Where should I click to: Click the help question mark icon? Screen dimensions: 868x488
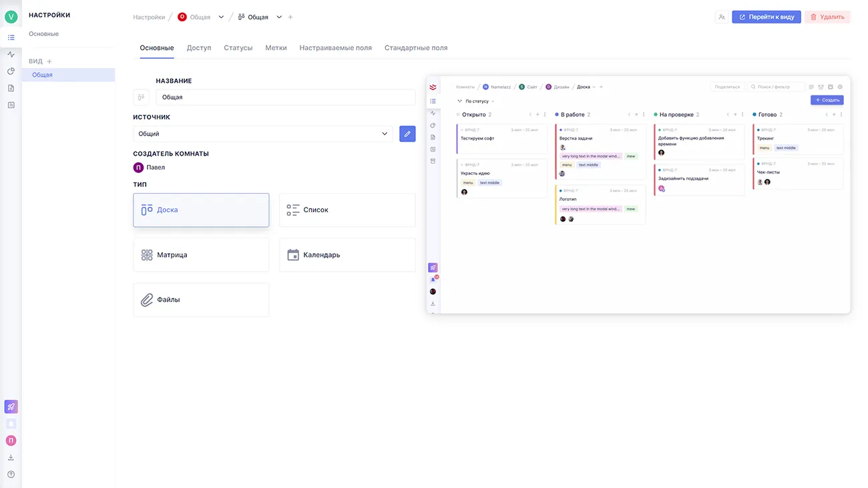pyautogui.click(x=11, y=475)
